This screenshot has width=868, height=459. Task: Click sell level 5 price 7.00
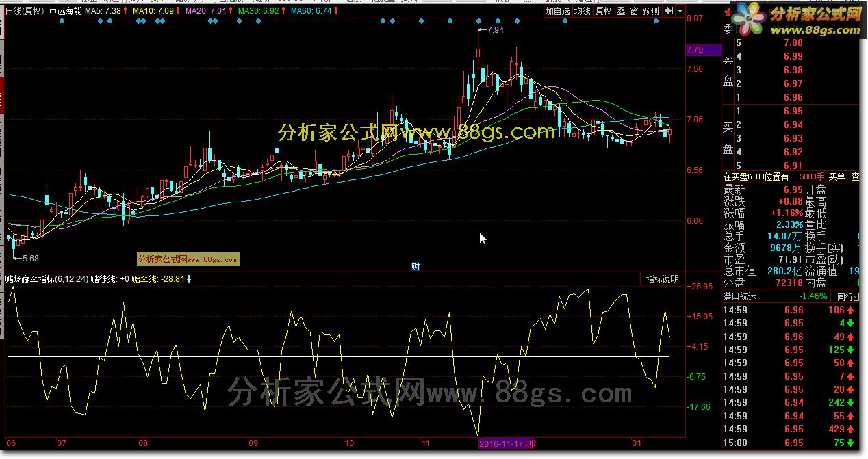click(x=793, y=42)
